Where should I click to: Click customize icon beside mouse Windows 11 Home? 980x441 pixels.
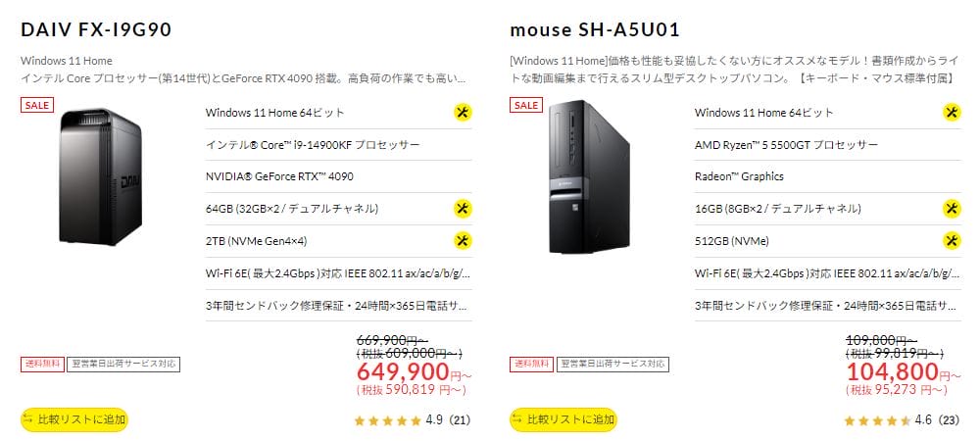point(952,113)
